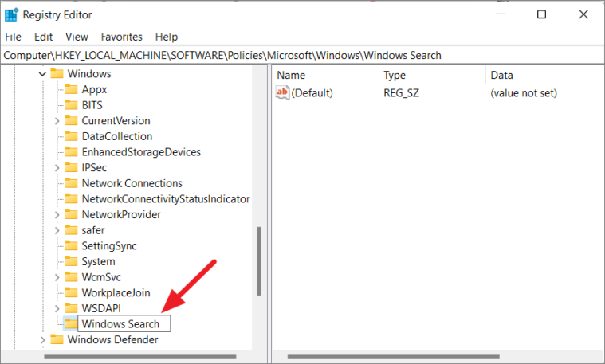The width and height of the screenshot is (605, 364).
Task: Click the tree pane horizontal scrollbar thumb
Action: click(140, 357)
